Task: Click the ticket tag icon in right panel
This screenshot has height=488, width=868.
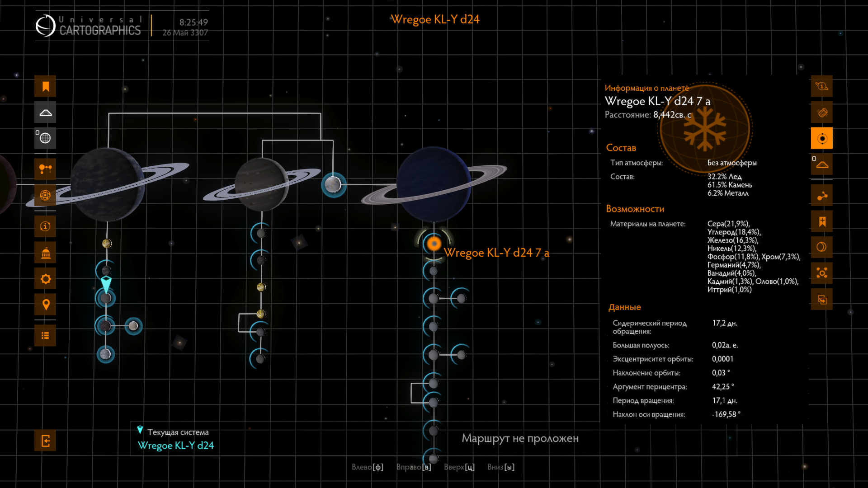Action: coord(822,113)
